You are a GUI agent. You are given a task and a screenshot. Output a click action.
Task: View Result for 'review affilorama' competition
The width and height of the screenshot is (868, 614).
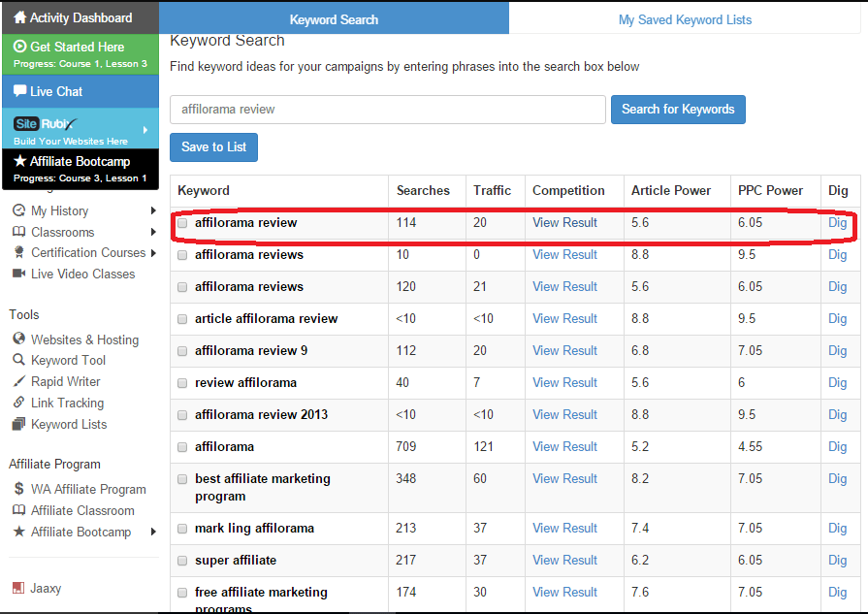pyautogui.click(x=564, y=382)
